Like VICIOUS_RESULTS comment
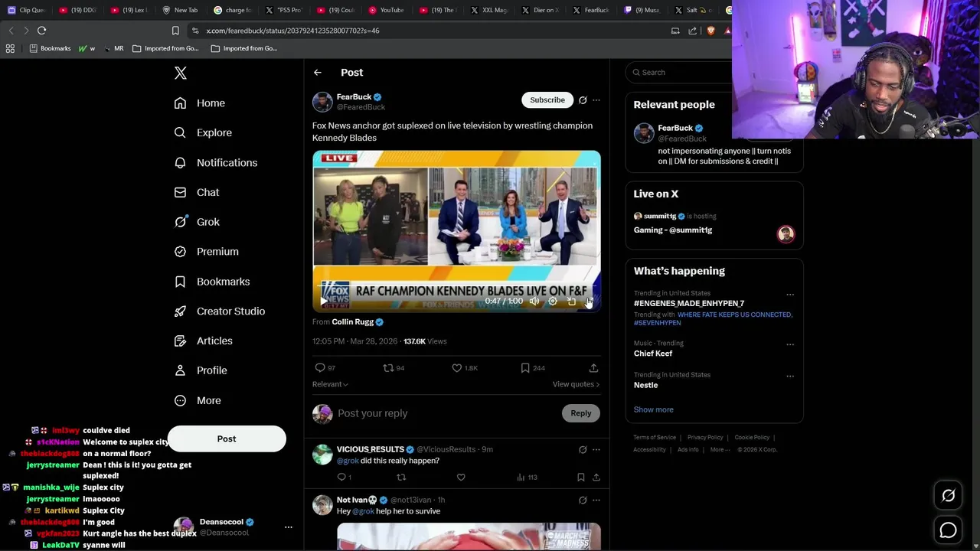Image resolution: width=980 pixels, height=551 pixels. (x=461, y=478)
